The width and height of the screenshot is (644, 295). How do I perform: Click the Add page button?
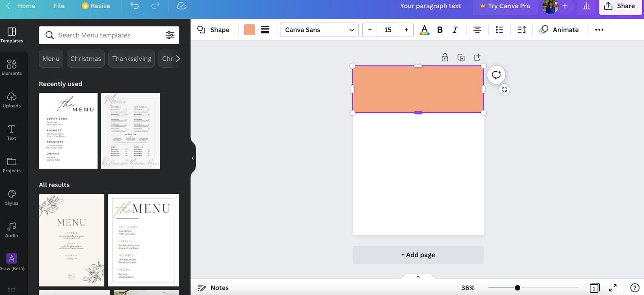[418, 255]
